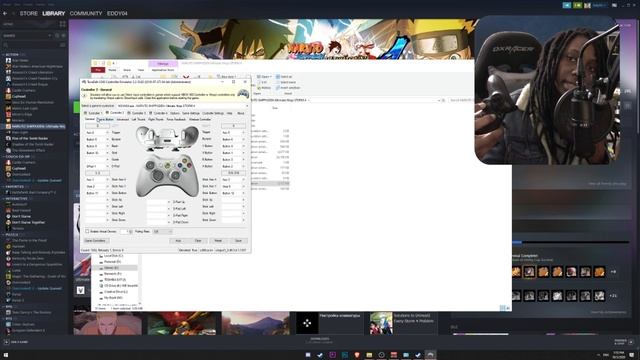640x360 pixels.
Task: Open the Steam STORE tab
Action: 29,13
